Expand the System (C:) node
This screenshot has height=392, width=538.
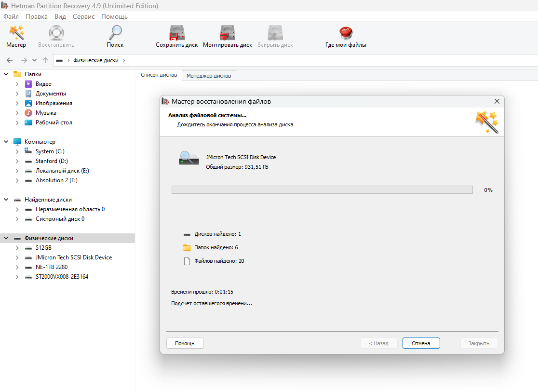click(17, 151)
